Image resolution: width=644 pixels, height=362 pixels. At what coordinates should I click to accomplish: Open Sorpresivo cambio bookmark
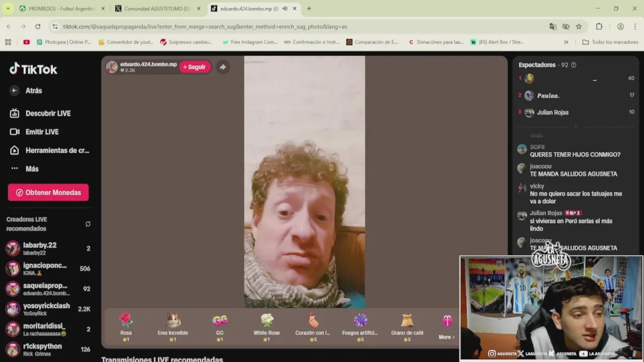186,42
